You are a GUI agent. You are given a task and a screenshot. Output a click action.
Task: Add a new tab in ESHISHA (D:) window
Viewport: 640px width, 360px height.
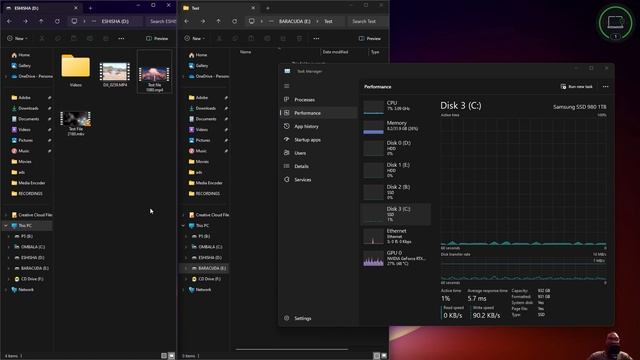tap(91, 8)
